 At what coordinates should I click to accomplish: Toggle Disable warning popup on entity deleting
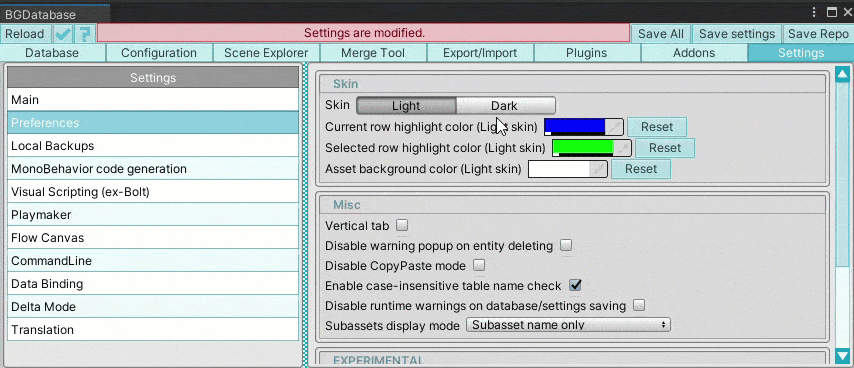pos(566,245)
